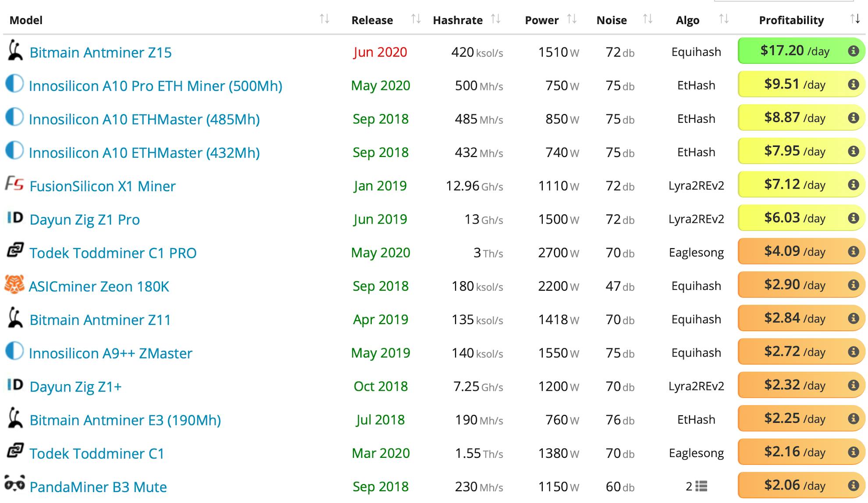Screen dimensions: 868x503
Task: Open info icon on $6.03/day profitability
Action: (x=853, y=218)
